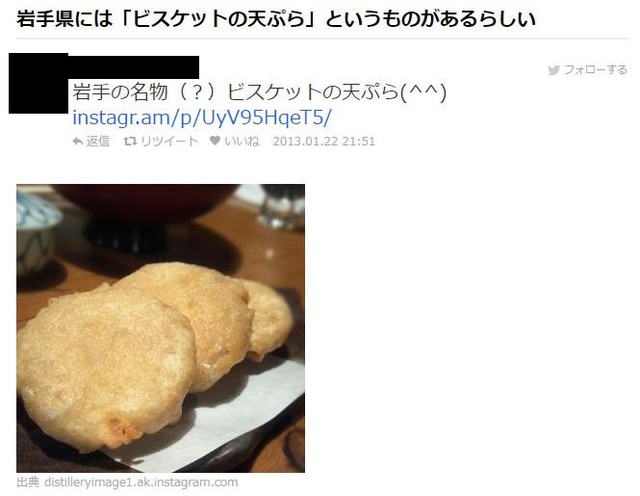Click the retweet arrows icon
This screenshot has width=640, height=496.
tap(130, 141)
